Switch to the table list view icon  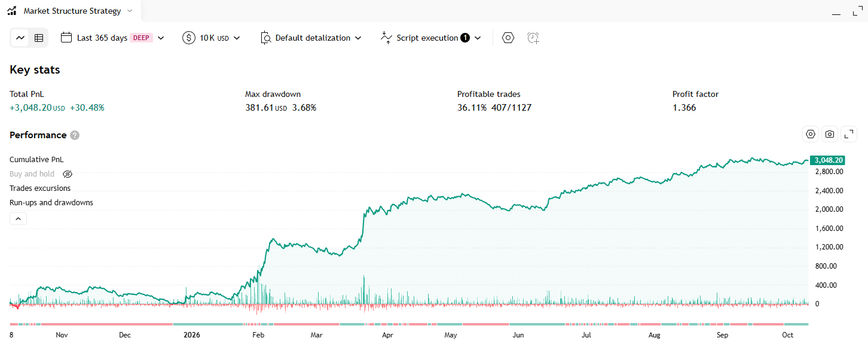[x=39, y=38]
